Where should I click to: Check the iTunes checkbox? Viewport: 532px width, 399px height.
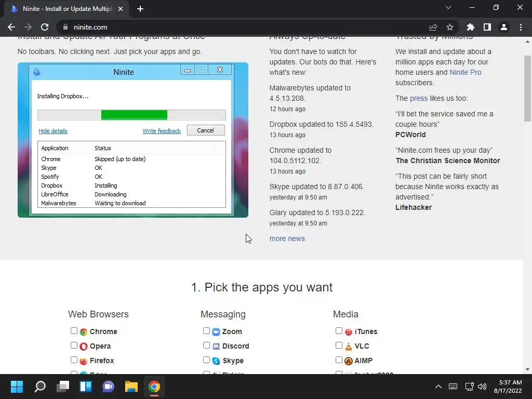tap(339, 331)
